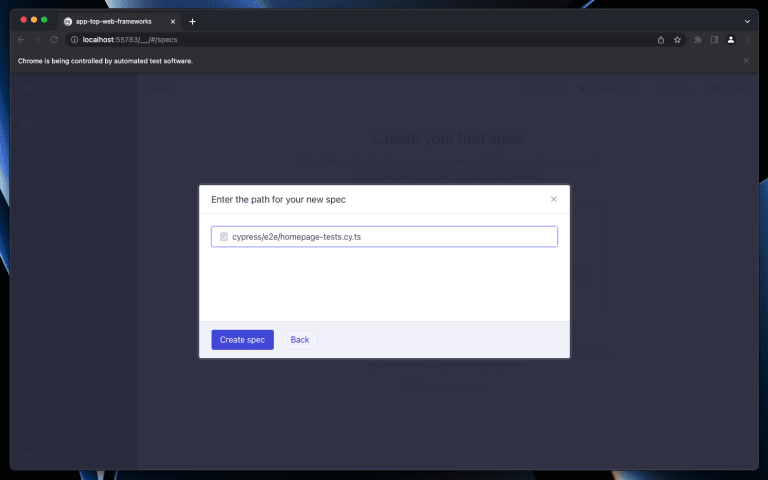The height and width of the screenshot is (480, 768).
Task: Open a new browser tab
Action: (x=192, y=22)
